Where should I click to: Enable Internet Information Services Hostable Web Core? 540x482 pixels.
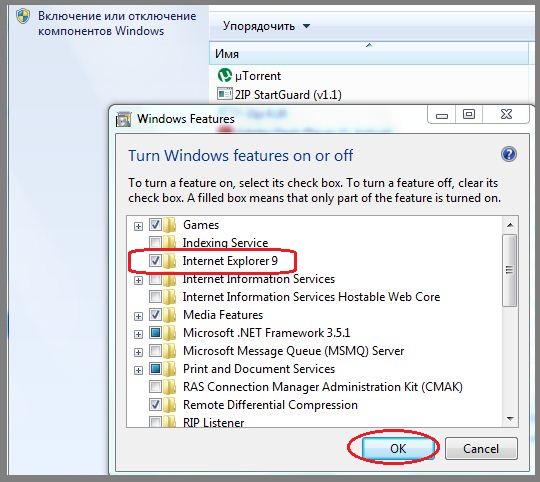tap(155, 296)
